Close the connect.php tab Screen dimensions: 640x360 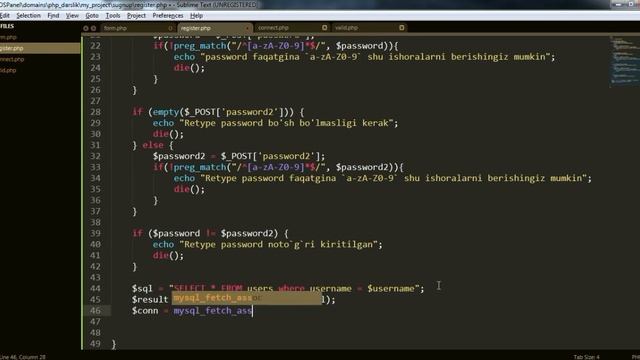[324, 28]
